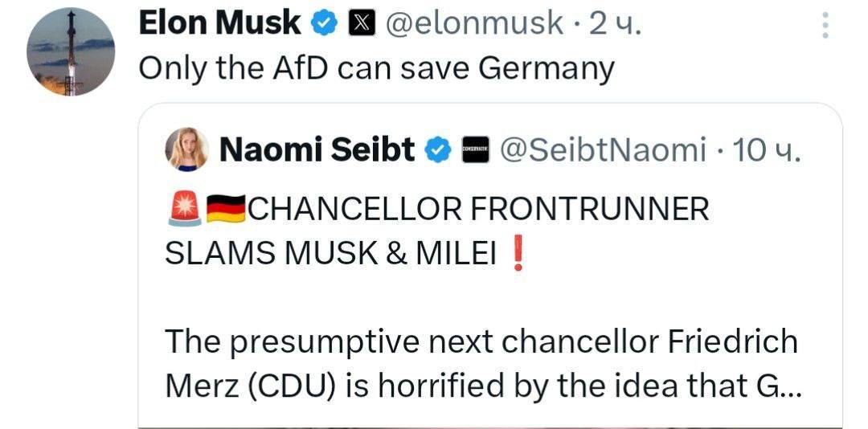This screenshot has height=429, width=868.
Task: Click the X affiliation badge next to Elon Musk
Action: pyautogui.click(x=359, y=25)
